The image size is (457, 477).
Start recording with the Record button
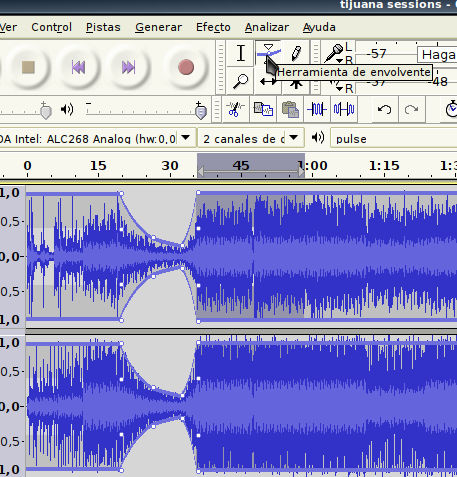186,67
